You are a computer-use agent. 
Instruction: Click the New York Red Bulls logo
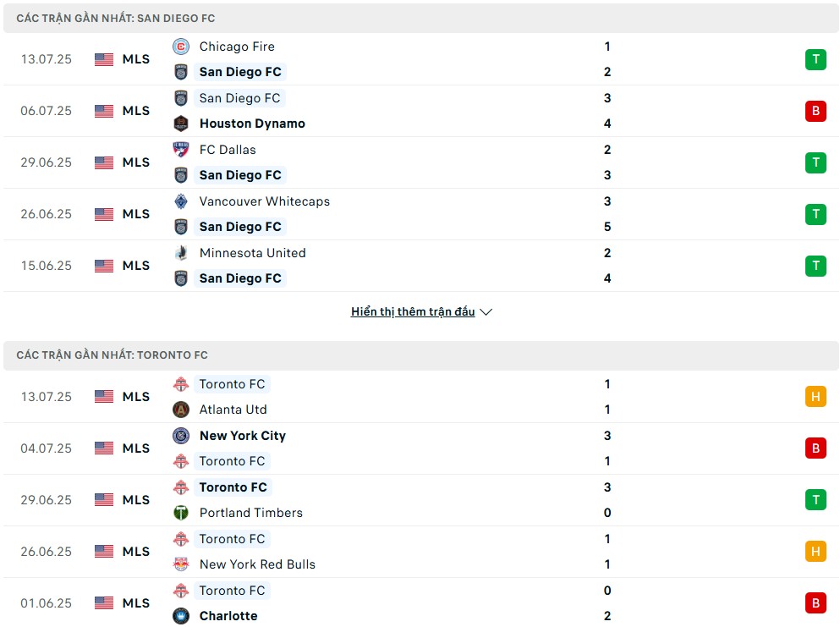181,564
